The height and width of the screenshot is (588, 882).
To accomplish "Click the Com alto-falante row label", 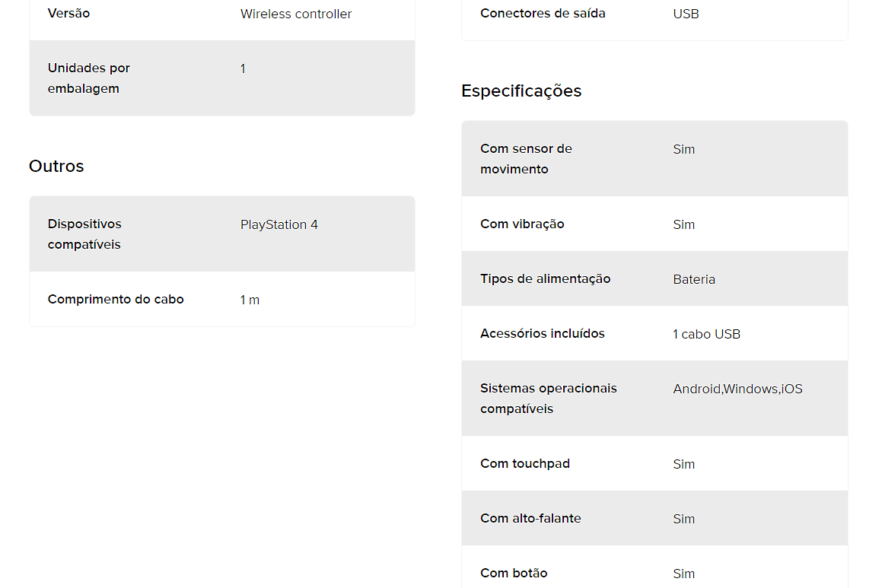I will 530,518.
